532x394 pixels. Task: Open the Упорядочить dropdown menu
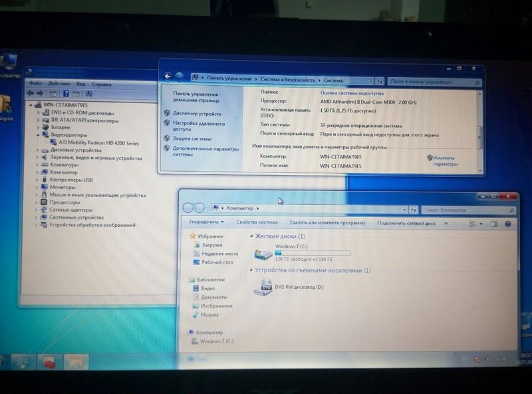coord(205,222)
